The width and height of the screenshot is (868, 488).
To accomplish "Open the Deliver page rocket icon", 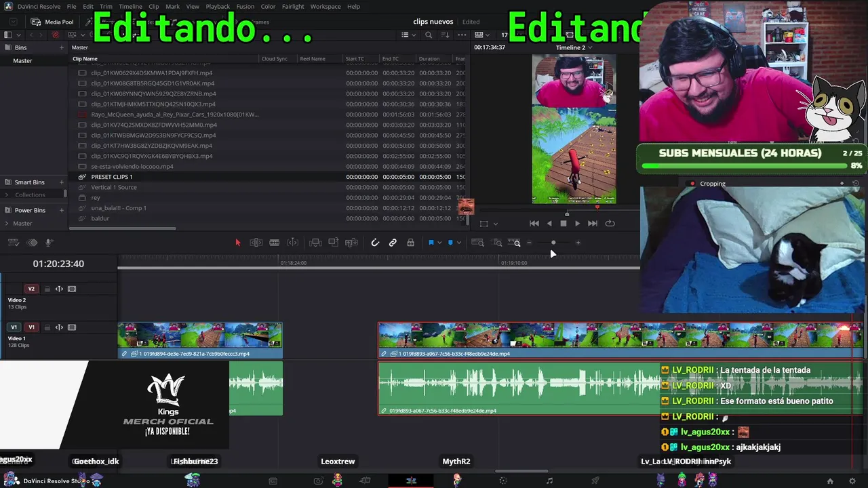I will coord(595,481).
